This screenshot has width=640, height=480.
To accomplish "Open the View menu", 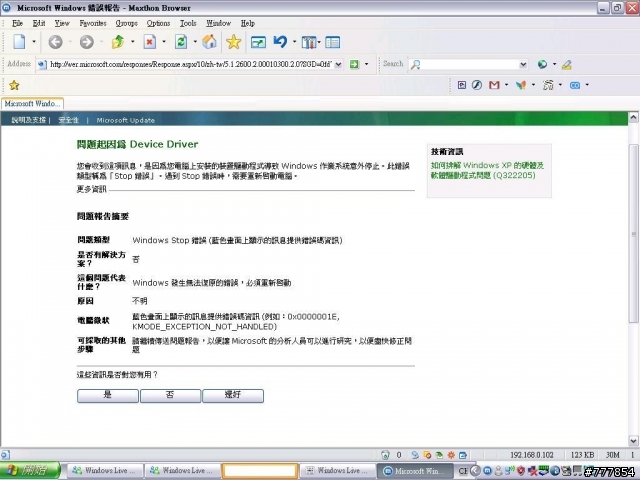I will click(62, 23).
